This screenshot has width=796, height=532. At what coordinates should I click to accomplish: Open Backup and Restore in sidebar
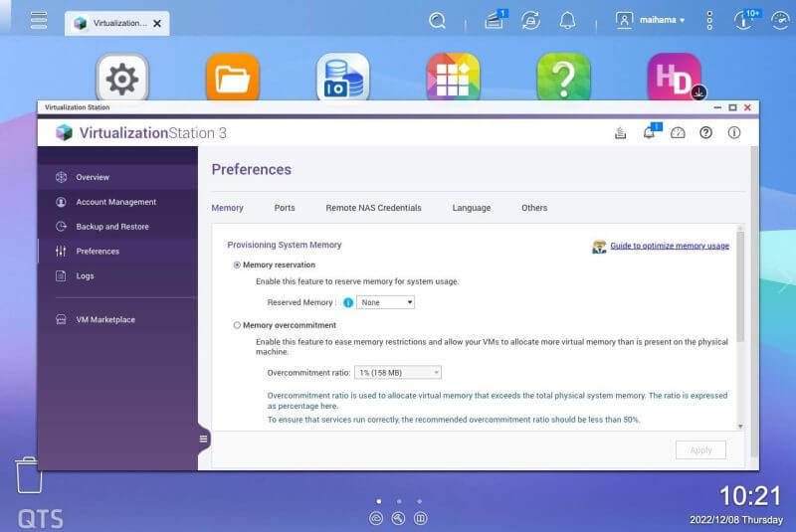click(117, 227)
